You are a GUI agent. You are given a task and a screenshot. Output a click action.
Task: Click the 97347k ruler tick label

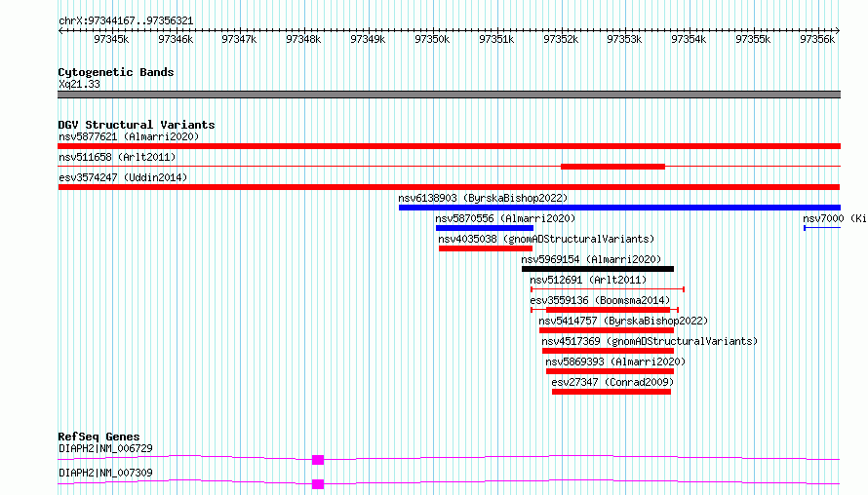[239, 39]
